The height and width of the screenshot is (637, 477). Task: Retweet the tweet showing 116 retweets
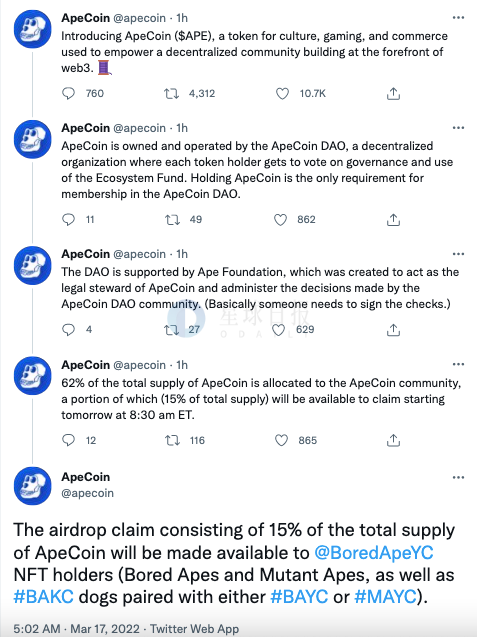pyautogui.click(x=172, y=440)
